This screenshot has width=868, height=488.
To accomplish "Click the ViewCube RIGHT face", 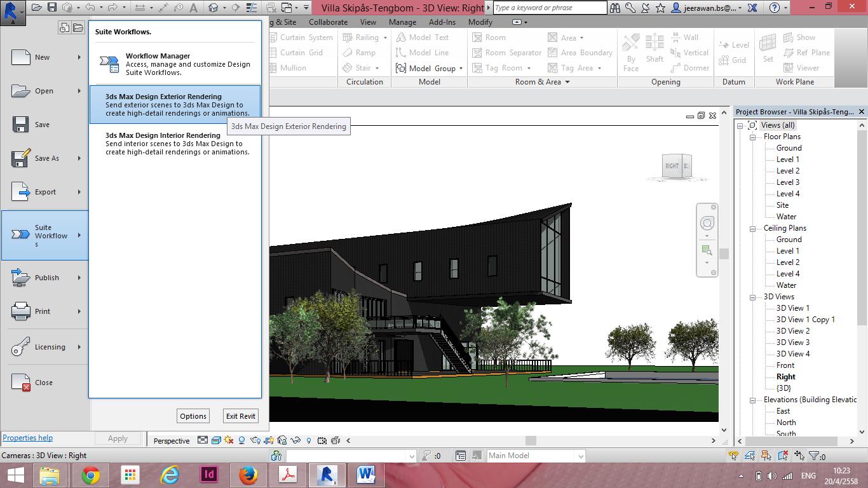I will [671, 166].
